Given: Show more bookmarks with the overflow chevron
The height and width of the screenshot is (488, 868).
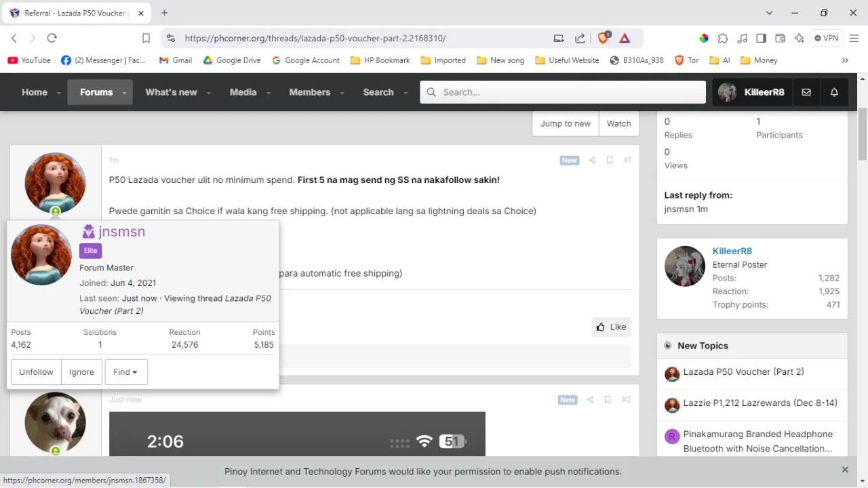Looking at the screenshot, I should pyautogui.click(x=845, y=60).
